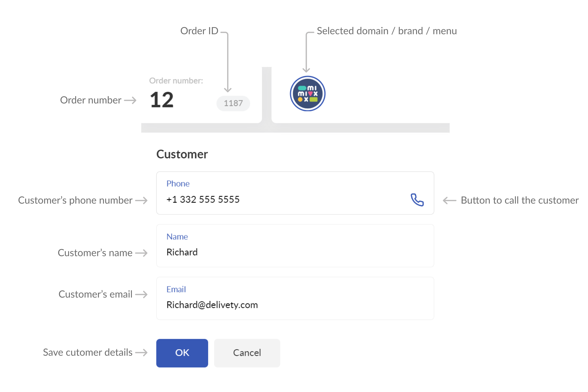This screenshot has width=588, height=392.
Task: Select the Mimixx brand logo
Action: click(x=308, y=93)
